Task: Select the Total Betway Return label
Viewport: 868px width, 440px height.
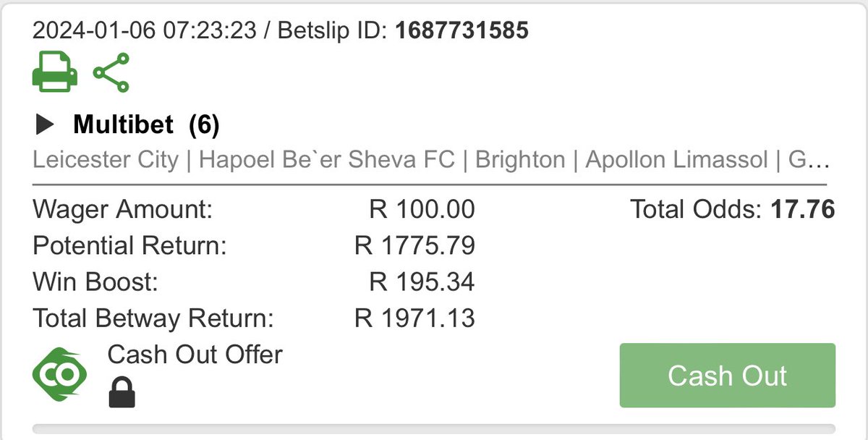Action: pyautogui.click(x=154, y=318)
